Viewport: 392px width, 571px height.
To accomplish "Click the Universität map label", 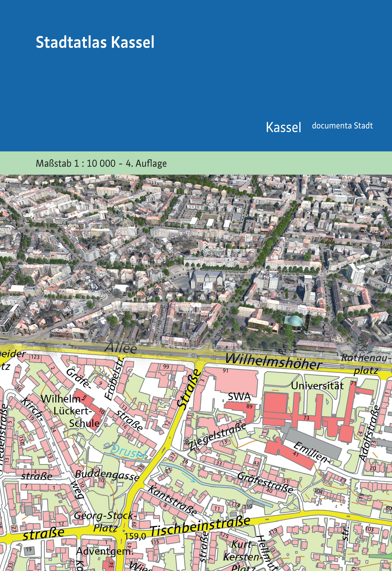I will pyautogui.click(x=317, y=386).
